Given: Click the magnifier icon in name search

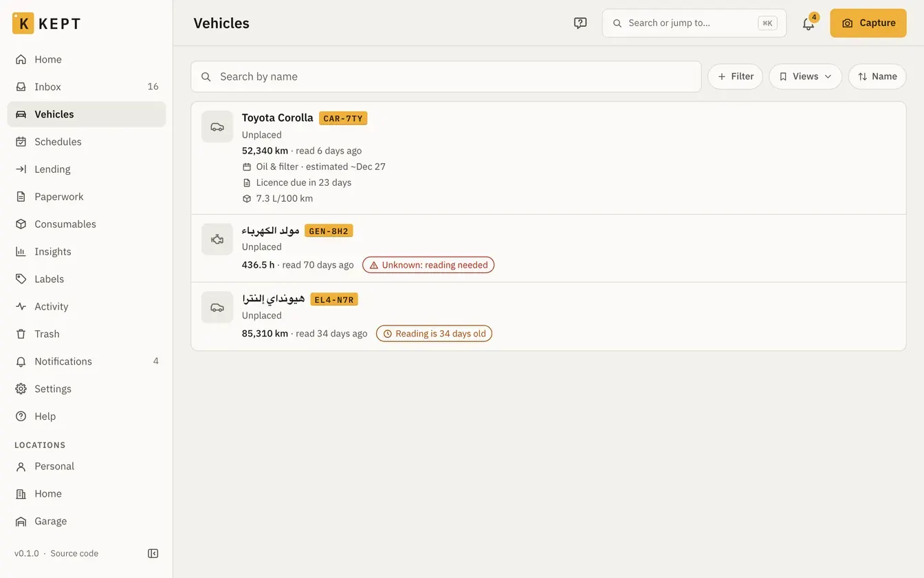Looking at the screenshot, I should (x=206, y=76).
